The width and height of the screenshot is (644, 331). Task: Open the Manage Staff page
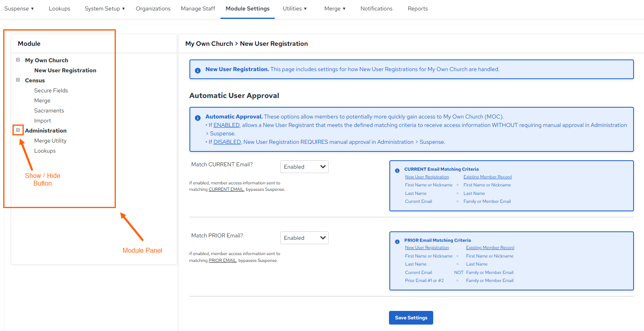pyautogui.click(x=198, y=8)
